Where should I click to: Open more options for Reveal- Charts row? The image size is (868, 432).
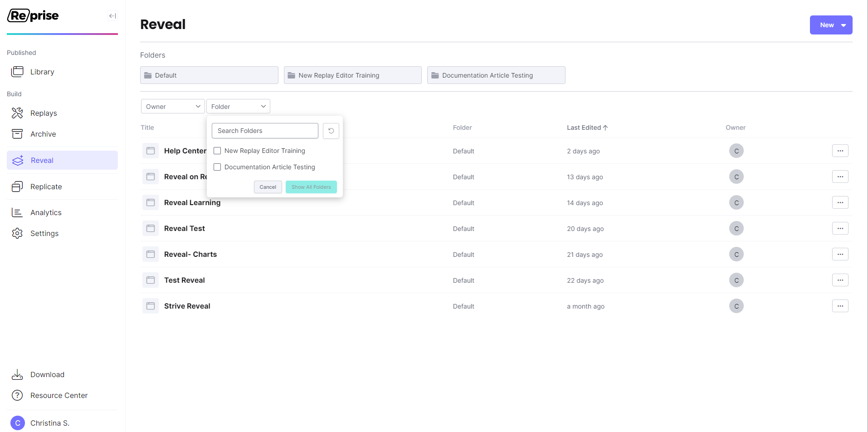click(x=840, y=254)
